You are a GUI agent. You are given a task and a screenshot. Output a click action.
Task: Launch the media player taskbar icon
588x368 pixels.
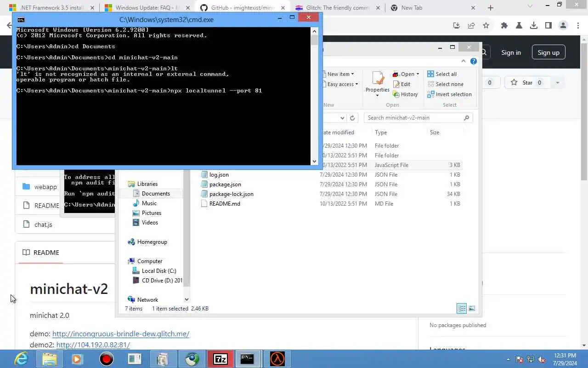[77, 359]
